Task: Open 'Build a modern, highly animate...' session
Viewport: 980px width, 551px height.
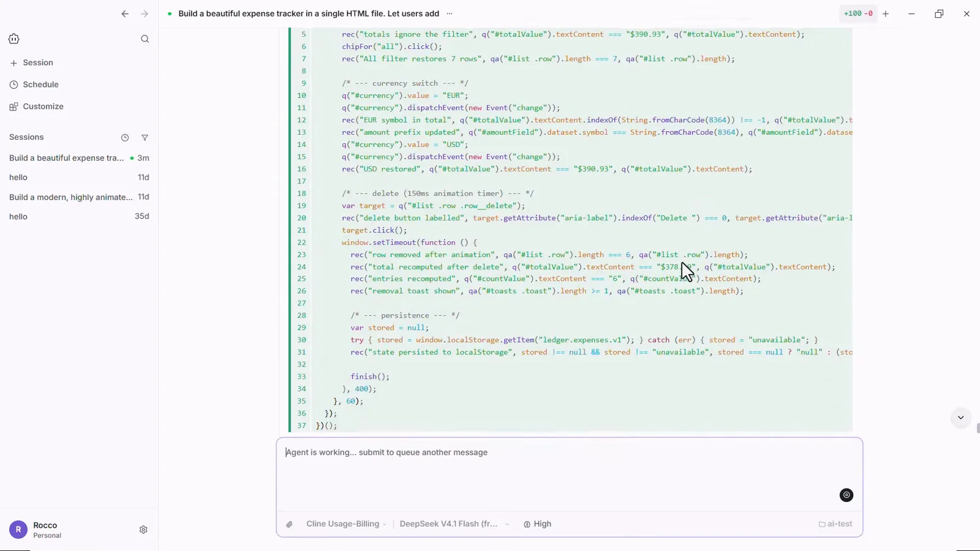Action: [x=79, y=197]
